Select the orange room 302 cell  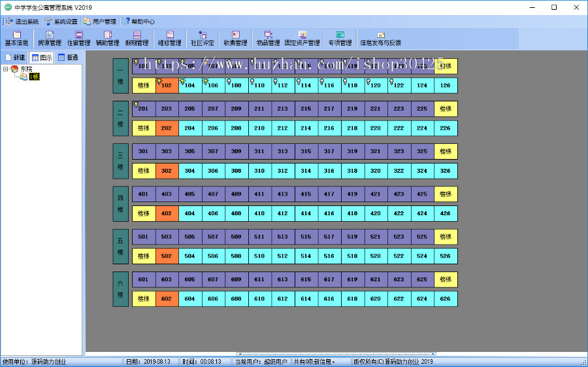coord(167,171)
